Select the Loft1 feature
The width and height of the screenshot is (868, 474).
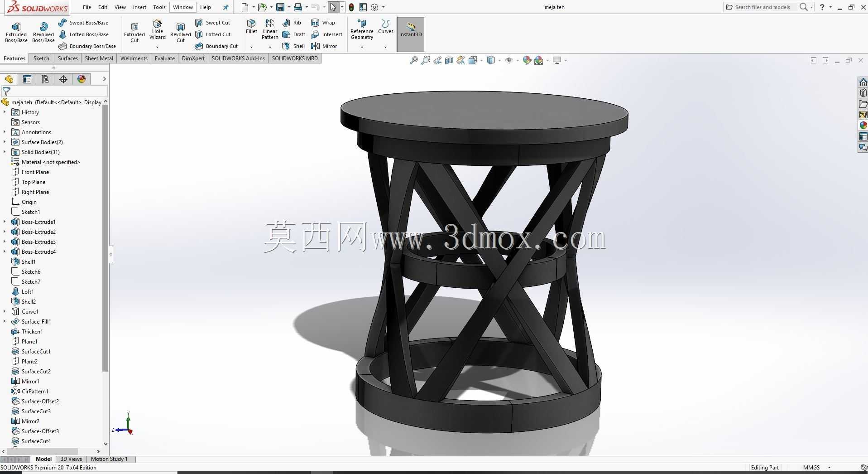click(x=28, y=291)
